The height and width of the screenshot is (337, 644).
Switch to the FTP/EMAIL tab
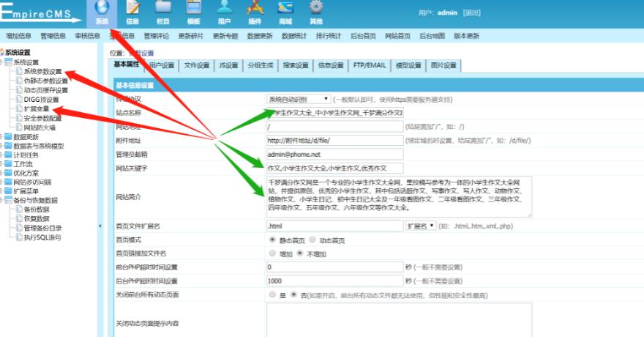click(370, 65)
